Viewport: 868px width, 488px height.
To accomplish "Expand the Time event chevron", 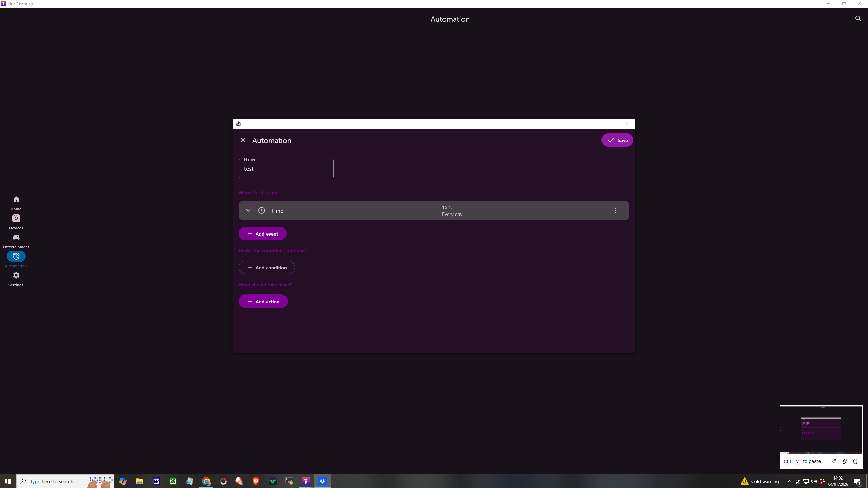I will (248, 210).
